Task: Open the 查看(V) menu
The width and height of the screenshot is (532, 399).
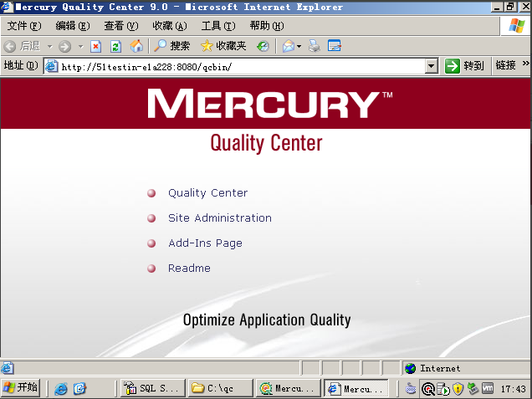Action: [121, 26]
